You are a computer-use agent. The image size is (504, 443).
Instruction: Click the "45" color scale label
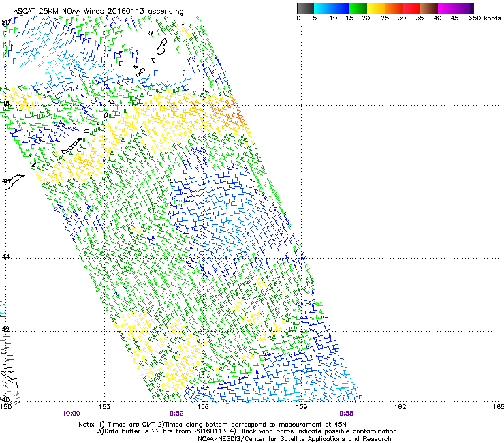pyautogui.click(x=454, y=18)
